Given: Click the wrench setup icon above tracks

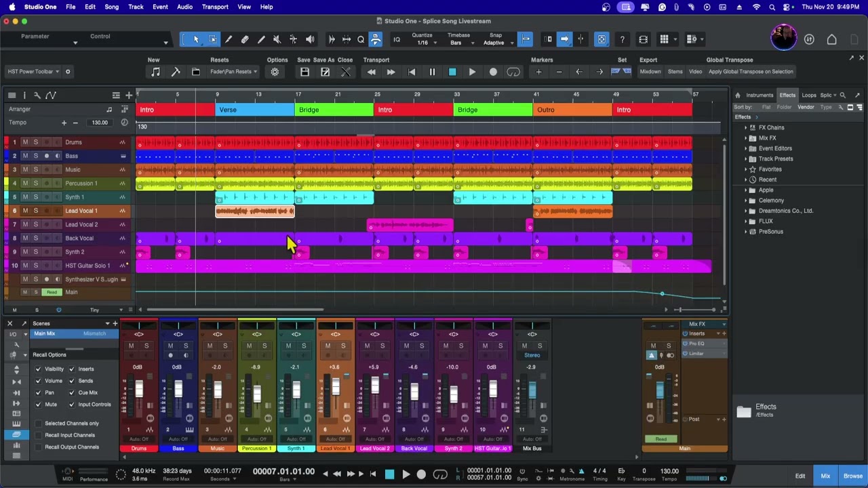Looking at the screenshot, I should [x=37, y=96].
